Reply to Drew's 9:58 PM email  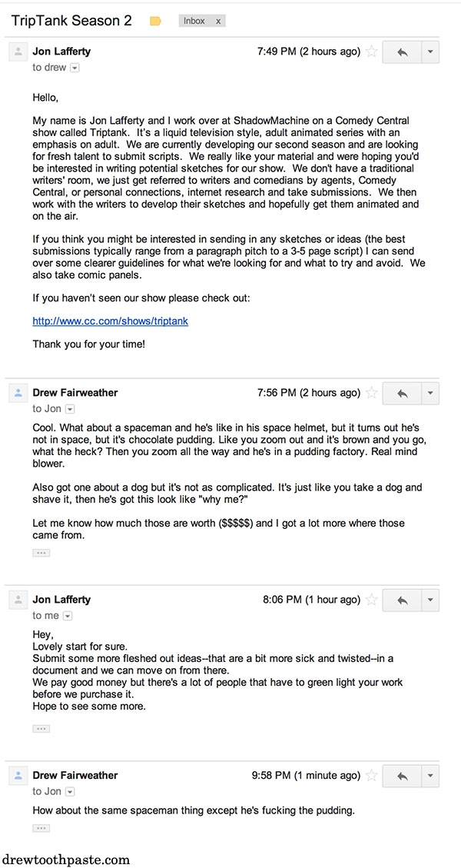pyautogui.click(x=403, y=776)
